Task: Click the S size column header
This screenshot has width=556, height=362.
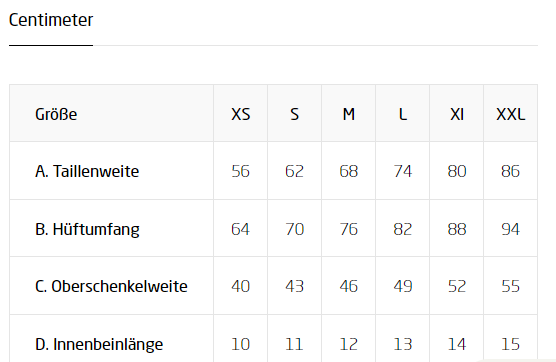Action: (294, 113)
